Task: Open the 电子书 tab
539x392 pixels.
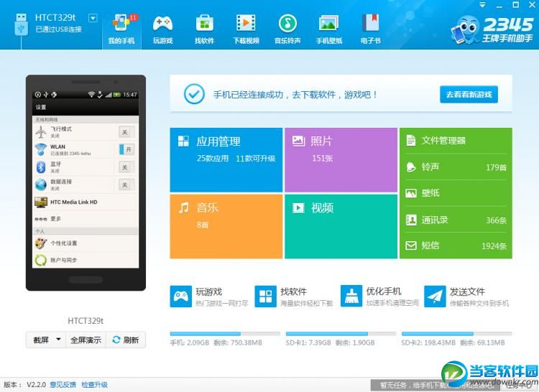Action: point(371,30)
